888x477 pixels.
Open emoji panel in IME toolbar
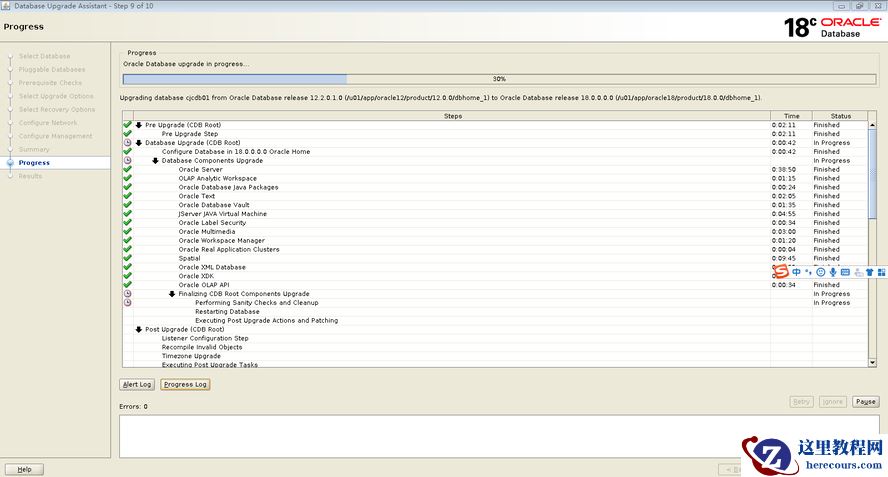(821, 272)
